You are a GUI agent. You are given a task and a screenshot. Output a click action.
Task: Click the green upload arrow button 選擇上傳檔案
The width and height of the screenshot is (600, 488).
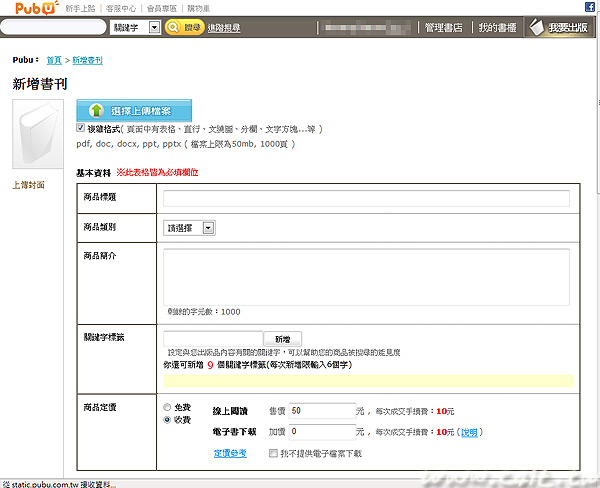[134, 111]
